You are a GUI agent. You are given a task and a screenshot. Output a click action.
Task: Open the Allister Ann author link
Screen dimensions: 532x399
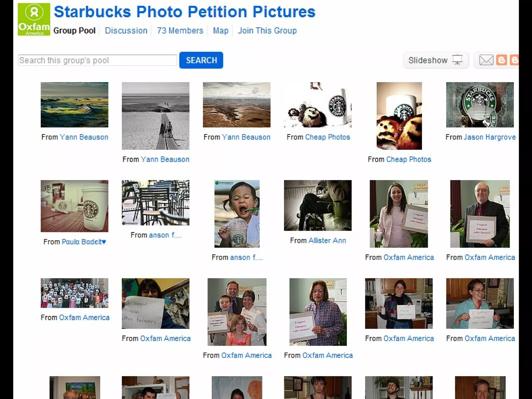click(327, 241)
